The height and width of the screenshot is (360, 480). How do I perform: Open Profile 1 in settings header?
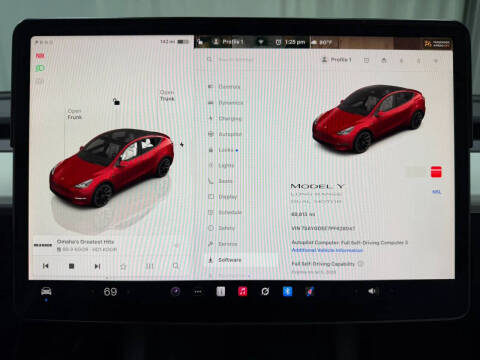336,60
